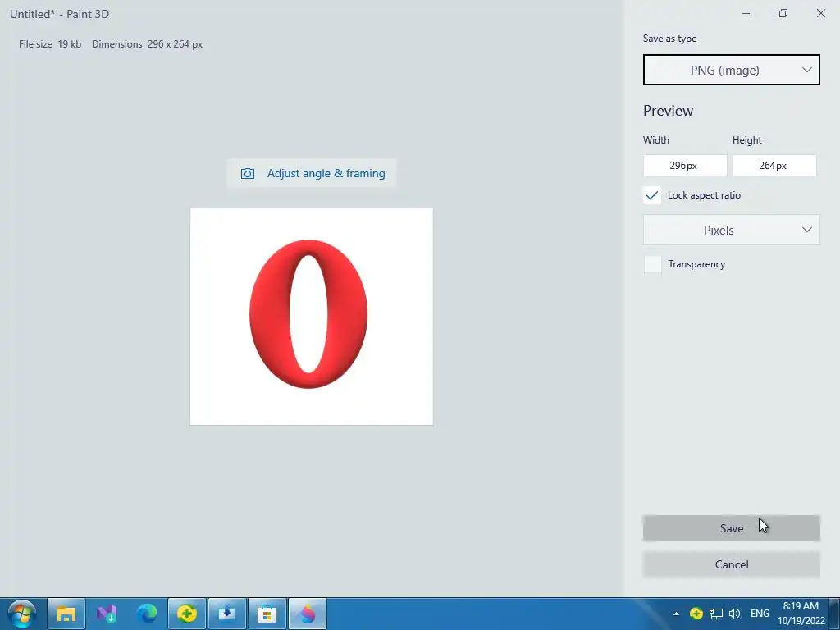840x630 pixels.
Task: Click the camera icon for angle adjustment
Action: tap(248, 174)
